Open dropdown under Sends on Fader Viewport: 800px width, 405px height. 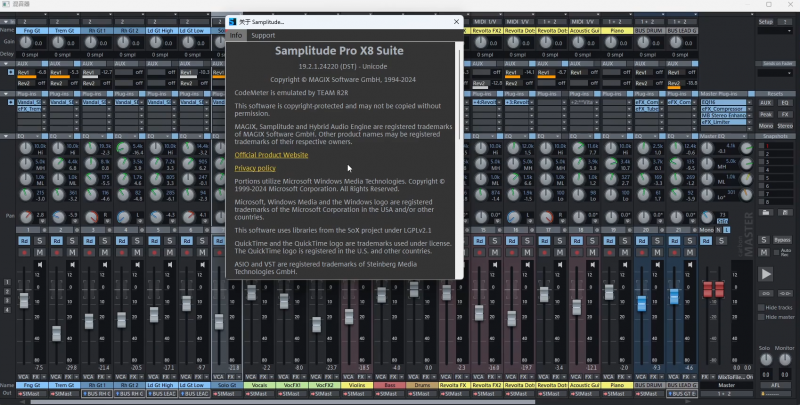[775, 73]
